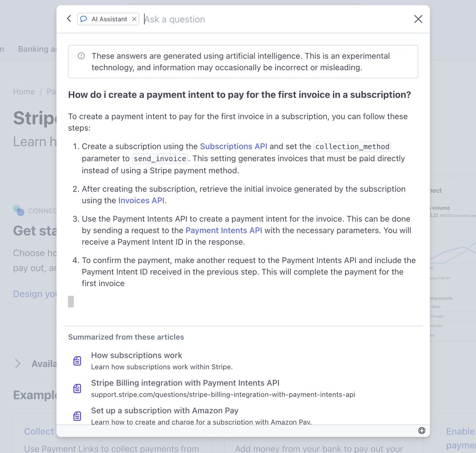
Task: Remove the AI Assistant filter chip
Action: pos(134,19)
